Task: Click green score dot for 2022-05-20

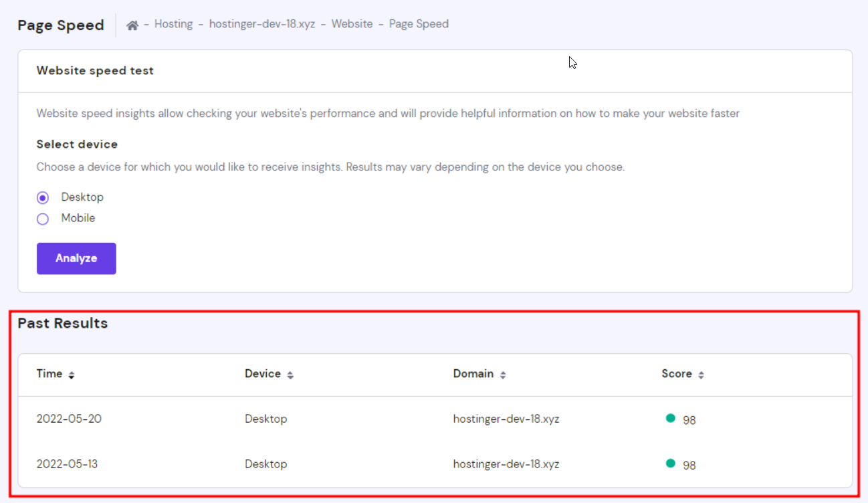Action: point(670,419)
